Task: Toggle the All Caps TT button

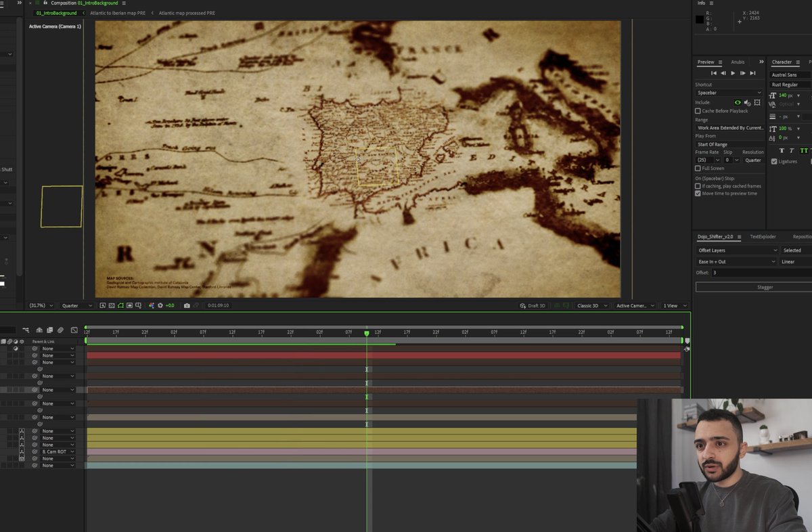Action: (804, 150)
